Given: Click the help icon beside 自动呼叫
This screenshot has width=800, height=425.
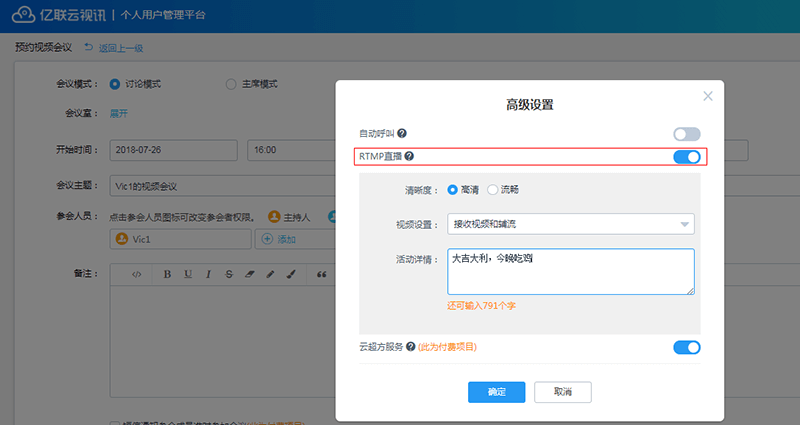Looking at the screenshot, I should tap(402, 133).
